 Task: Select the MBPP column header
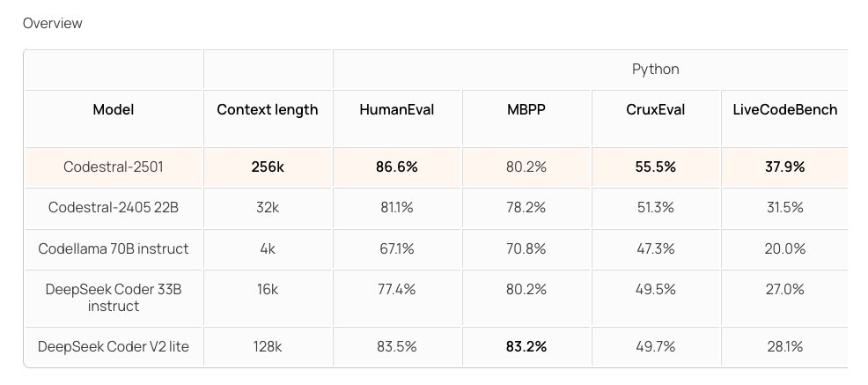526,109
